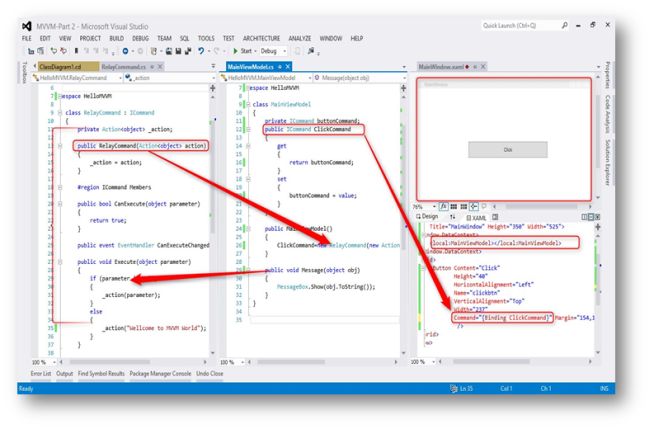Open the Properties side panel
The height and width of the screenshot is (429, 650).
tap(607, 75)
